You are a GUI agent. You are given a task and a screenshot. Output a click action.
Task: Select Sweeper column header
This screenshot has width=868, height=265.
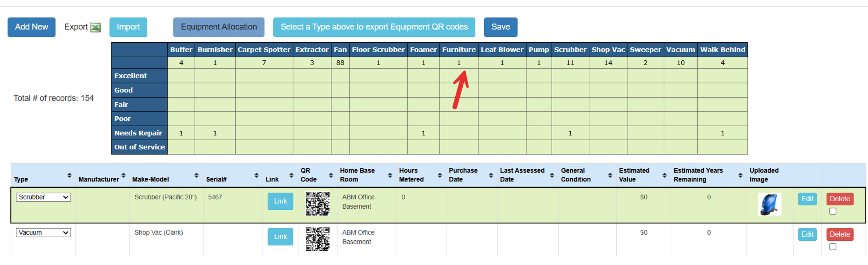[645, 50]
